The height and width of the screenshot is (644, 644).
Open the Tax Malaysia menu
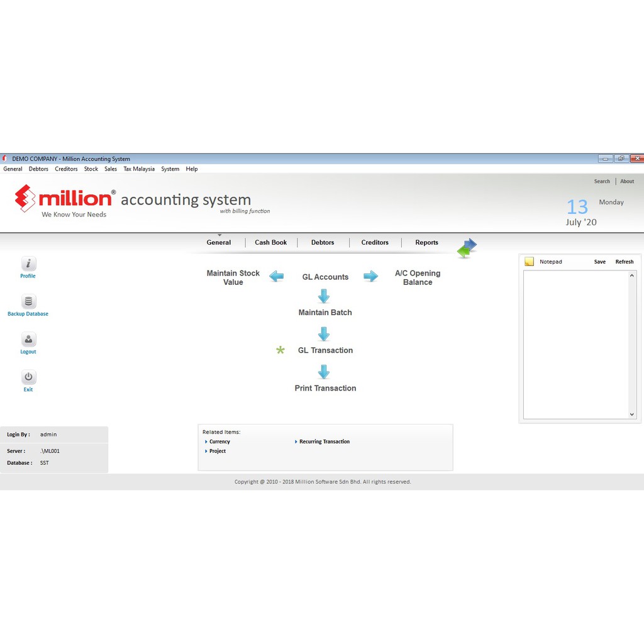139,169
